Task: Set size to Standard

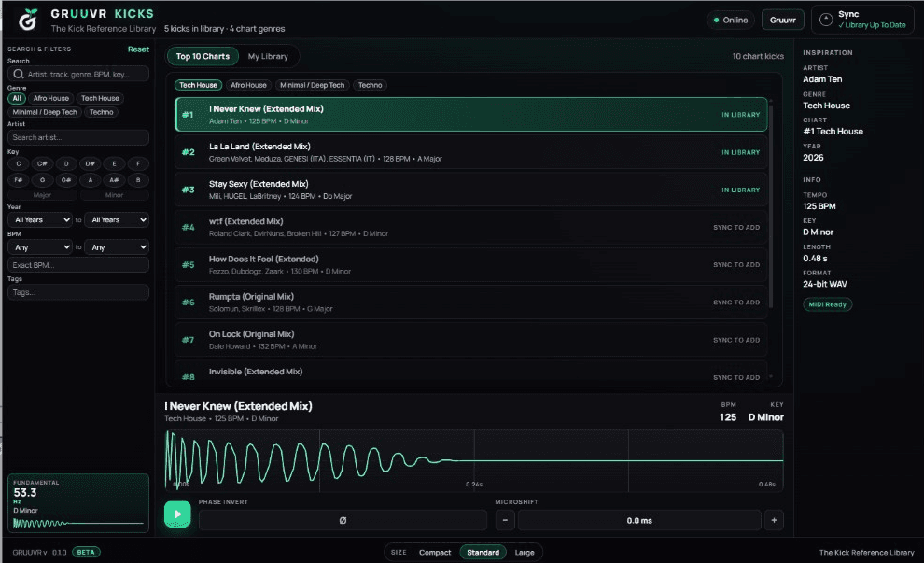Action: point(483,553)
